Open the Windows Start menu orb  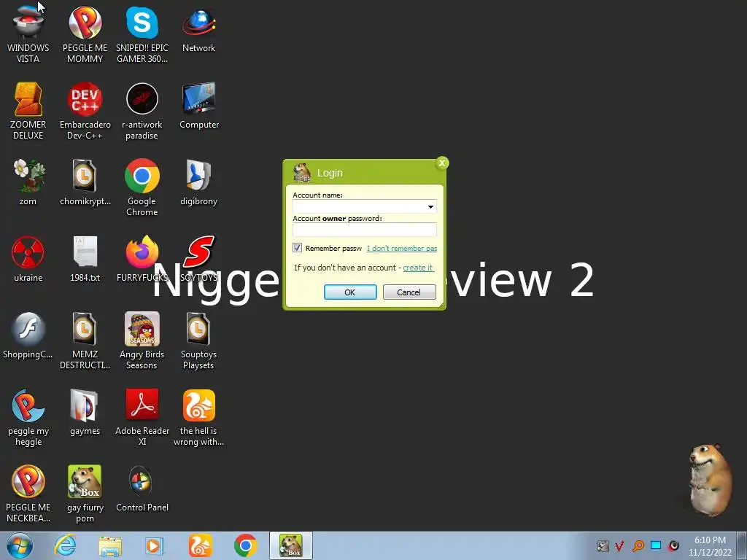pos(20,545)
